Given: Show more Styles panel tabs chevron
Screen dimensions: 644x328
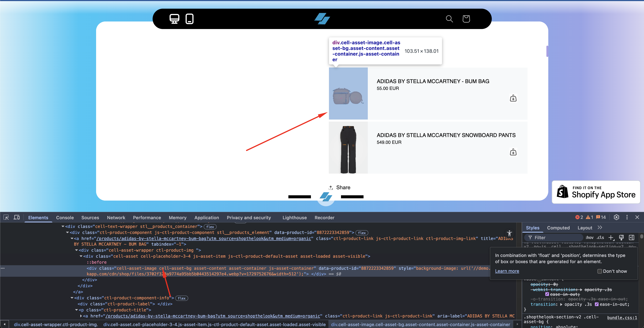Looking at the screenshot, I should (600, 227).
